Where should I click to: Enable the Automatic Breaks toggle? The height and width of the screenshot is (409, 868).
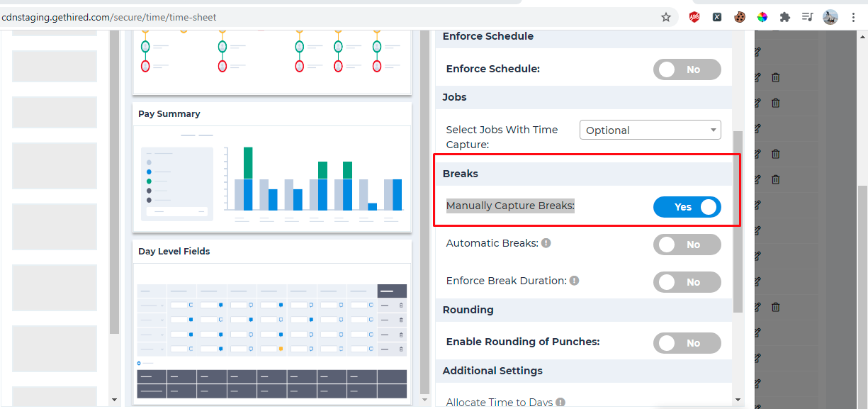click(687, 245)
